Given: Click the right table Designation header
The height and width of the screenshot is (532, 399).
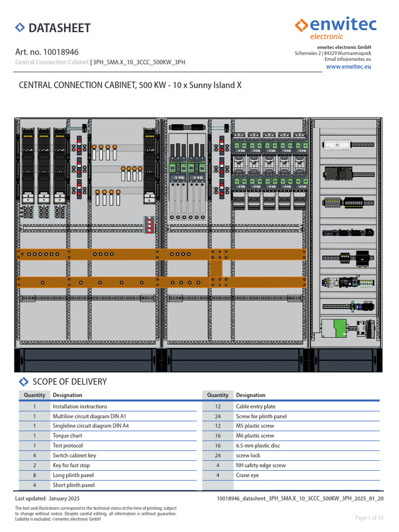Looking at the screenshot, I should (x=251, y=395).
